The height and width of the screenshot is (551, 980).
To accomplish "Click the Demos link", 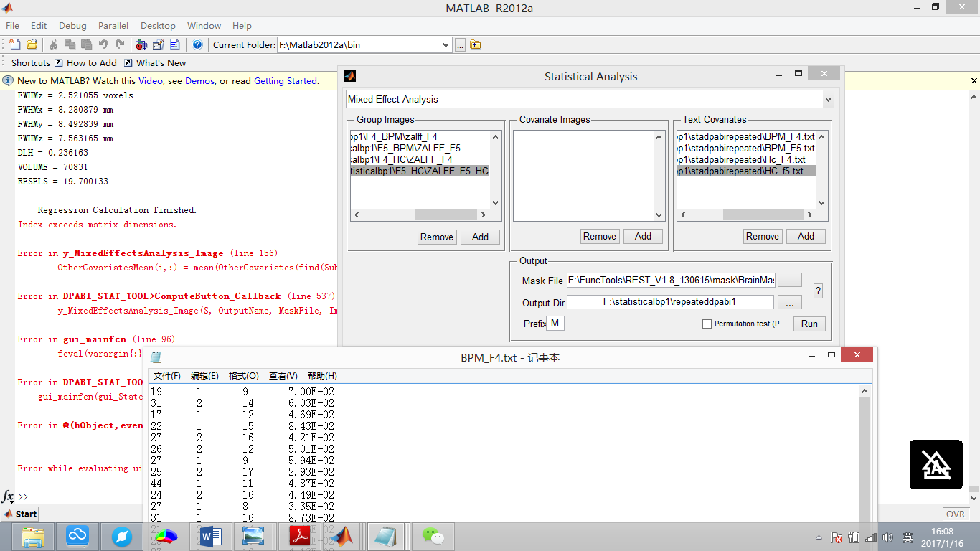I will click(x=199, y=81).
